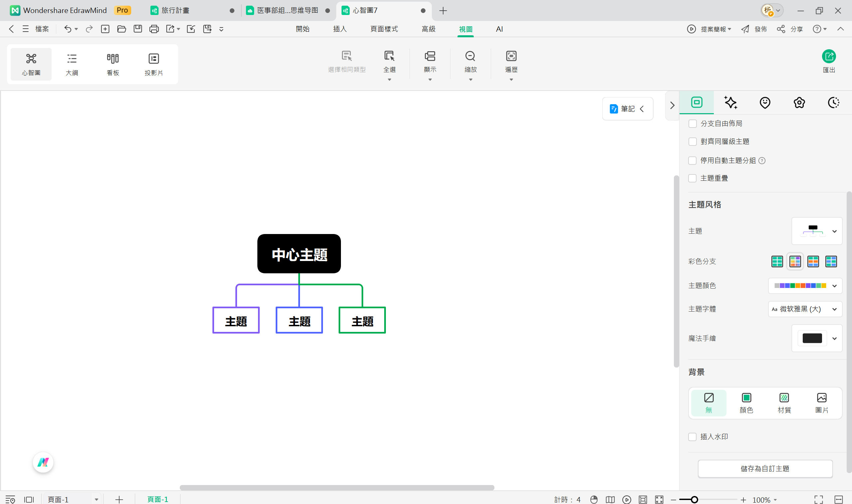
Task: Enable 分支自由佈局 checkbox
Action: click(x=693, y=124)
